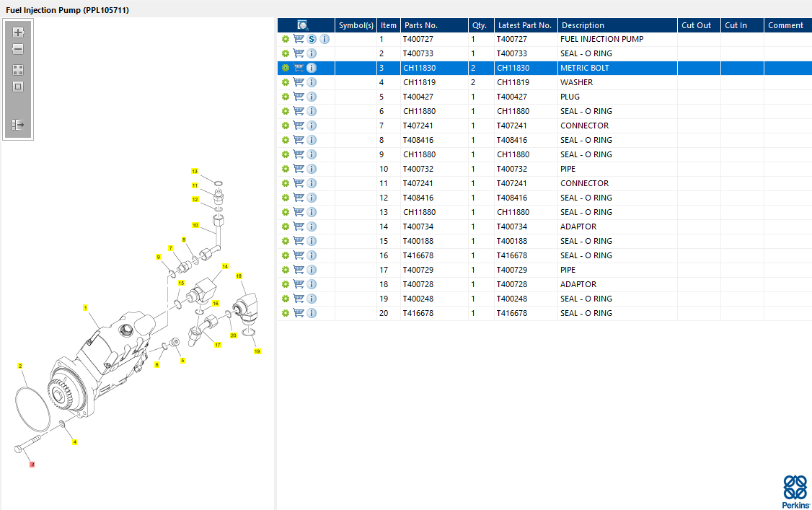Click the PLUG description cell
The height and width of the screenshot is (510, 812).
617,97
